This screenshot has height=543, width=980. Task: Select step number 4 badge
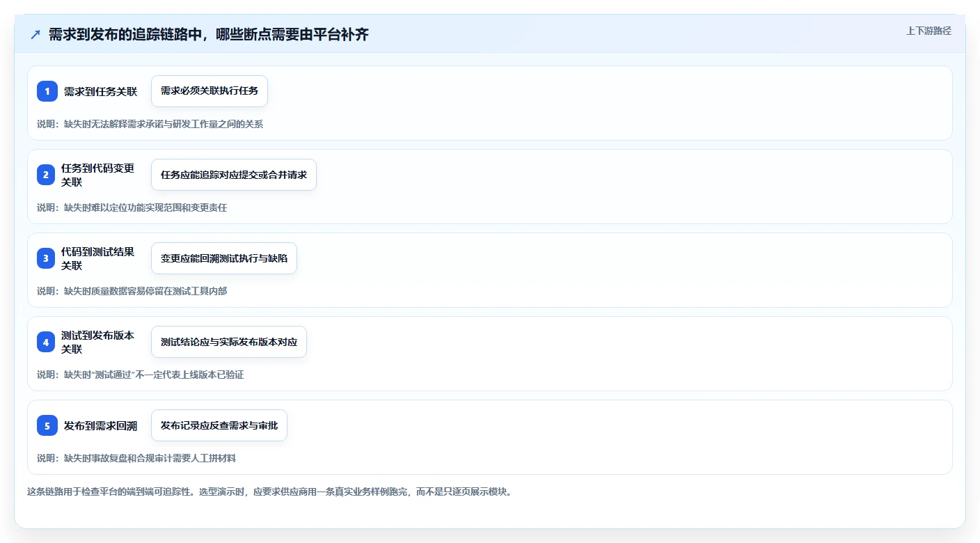[47, 342]
